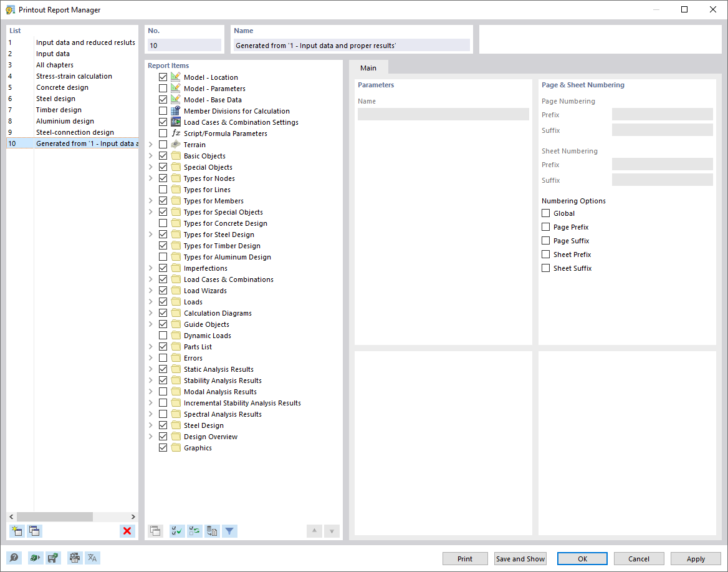Viewport: 728px width, 572px height.
Task: Enable Types for Lines checkbox
Action: click(x=163, y=190)
